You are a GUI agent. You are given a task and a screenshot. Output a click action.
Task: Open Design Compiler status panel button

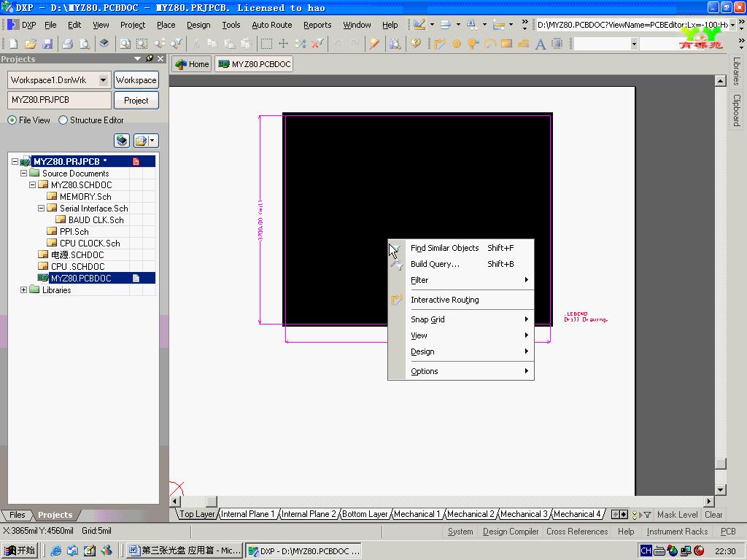[x=510, y=532]
